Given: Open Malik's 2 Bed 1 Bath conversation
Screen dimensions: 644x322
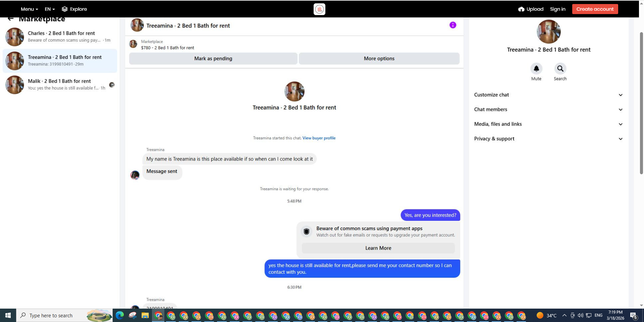Looking at the screenshot, I should click(x=60, y=84).
